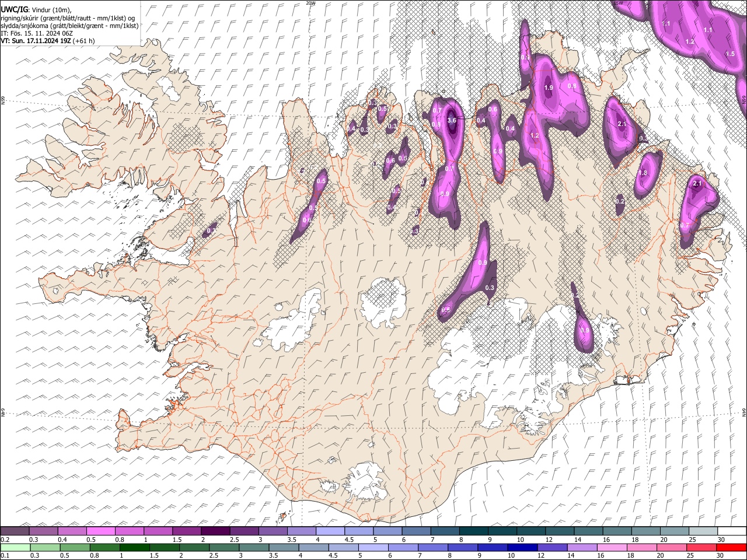Screen dimensions: 747x560
Task: Click upper legend grey-teal swatch at 20
Action: point(674,531)
